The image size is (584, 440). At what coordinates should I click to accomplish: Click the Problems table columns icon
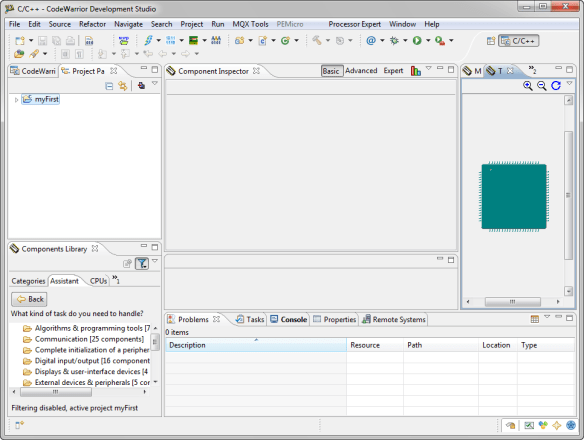534,319
